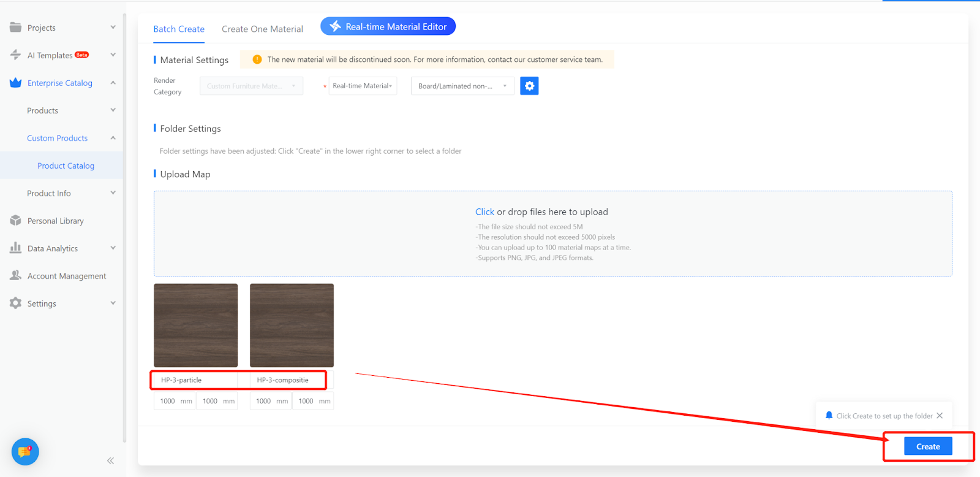Screen dimensions: 980x477
Task: Click the Account Management user icon
Action: [15, 276]
